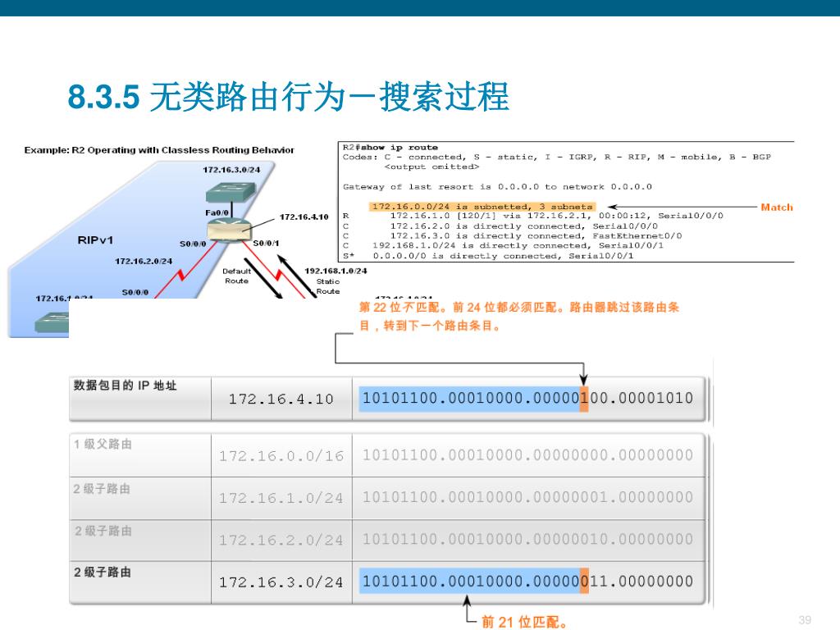Click the 1 级父路由 row label
Screen dimensions: 840x630
pos(103,444)
